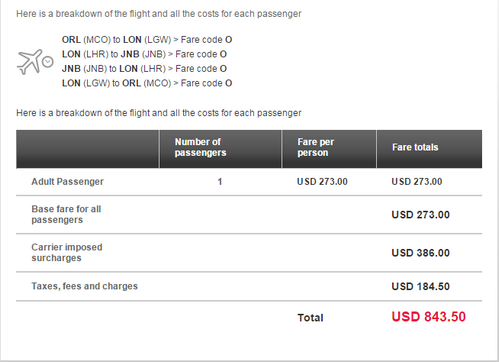Click the passenger count value 1

click(220, 182)
